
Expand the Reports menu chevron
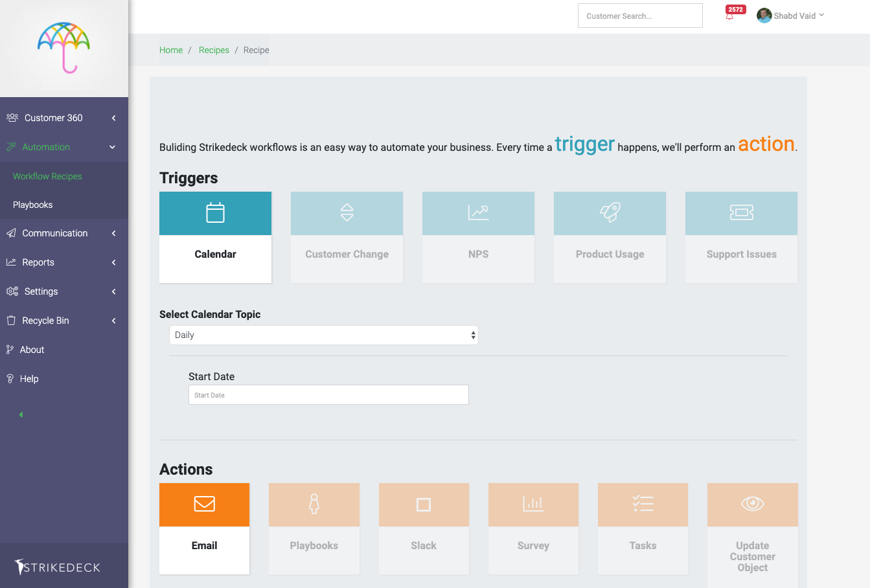(x=113, y=262)
